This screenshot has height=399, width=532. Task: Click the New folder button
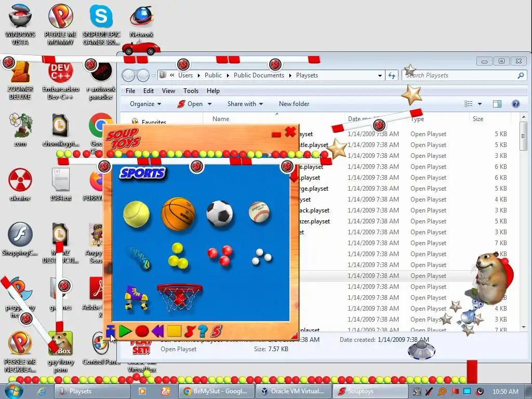(294, 104)
